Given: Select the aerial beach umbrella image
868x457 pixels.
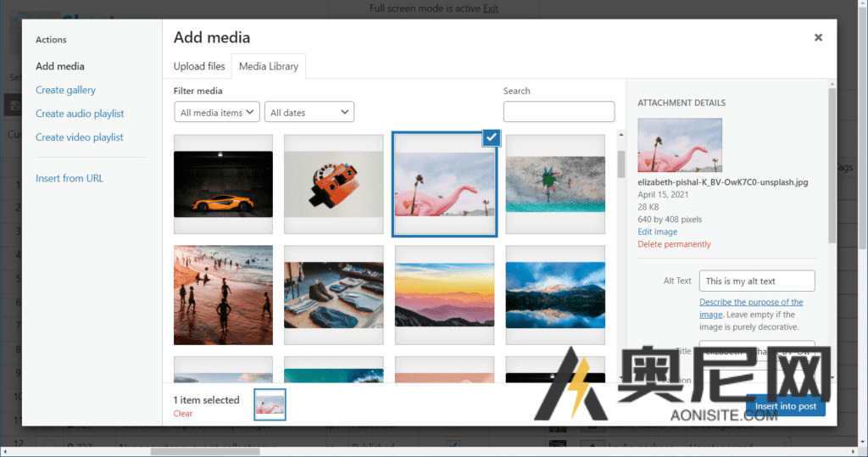Looking at the screenshot, I should pos(555,184).
